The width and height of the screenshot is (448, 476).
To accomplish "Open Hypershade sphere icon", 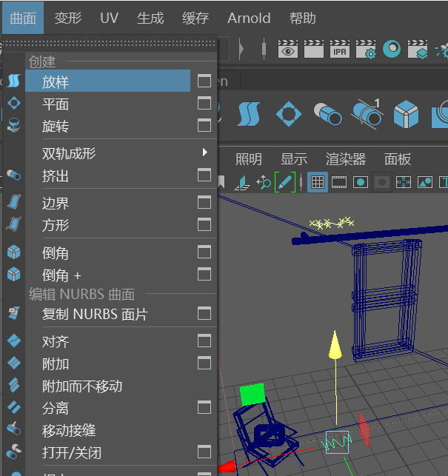I will tap(392, 49).
